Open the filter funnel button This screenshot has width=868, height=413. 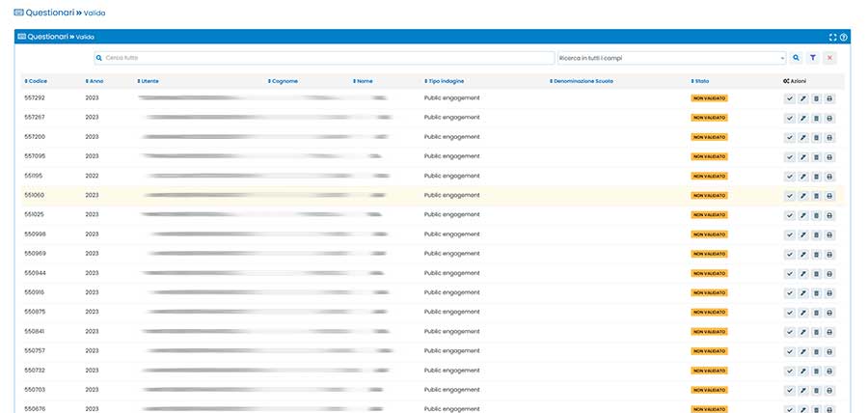tap(812, 58)
